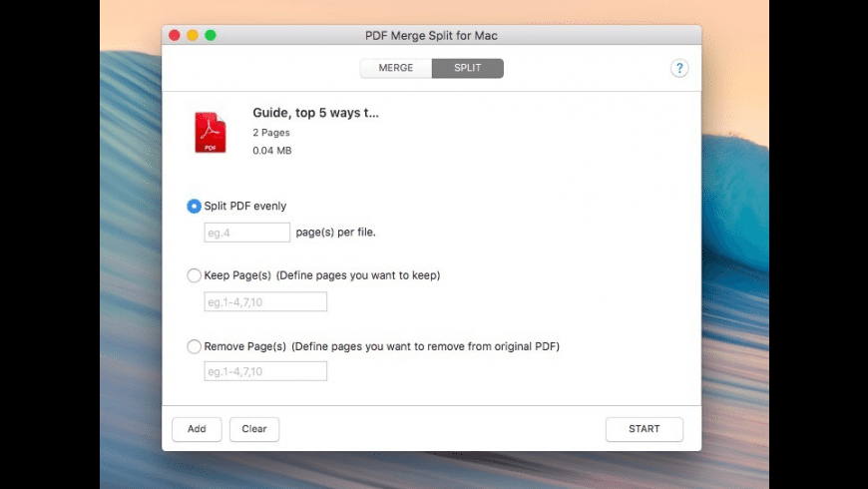This screenshot has width=868, height=489.
Task: Select the Split PDF evenly radio button
Action: click(x=194, y=206)
